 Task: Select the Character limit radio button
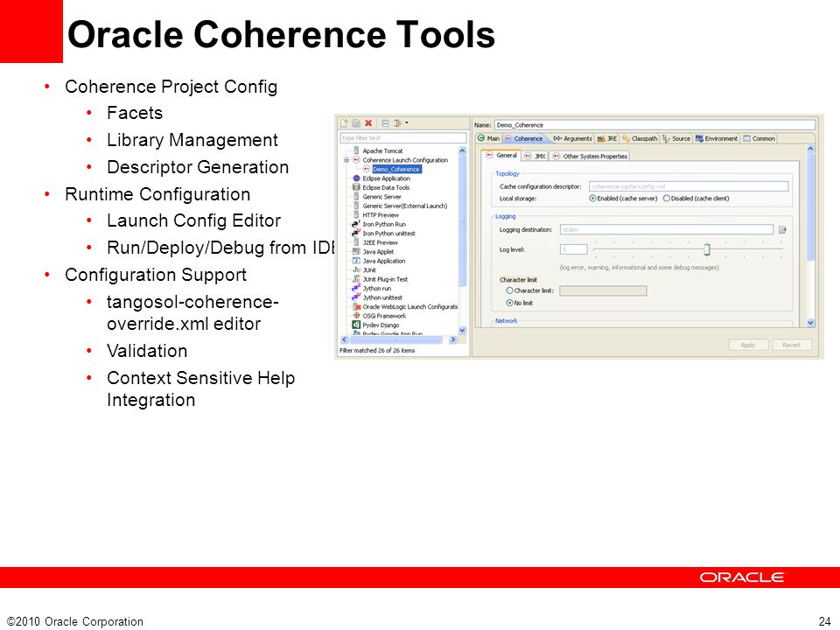(509, 290)
